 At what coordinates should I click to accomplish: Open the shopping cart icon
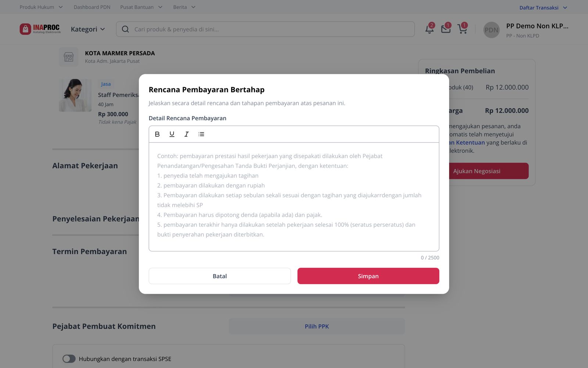[x=462, y=28]
